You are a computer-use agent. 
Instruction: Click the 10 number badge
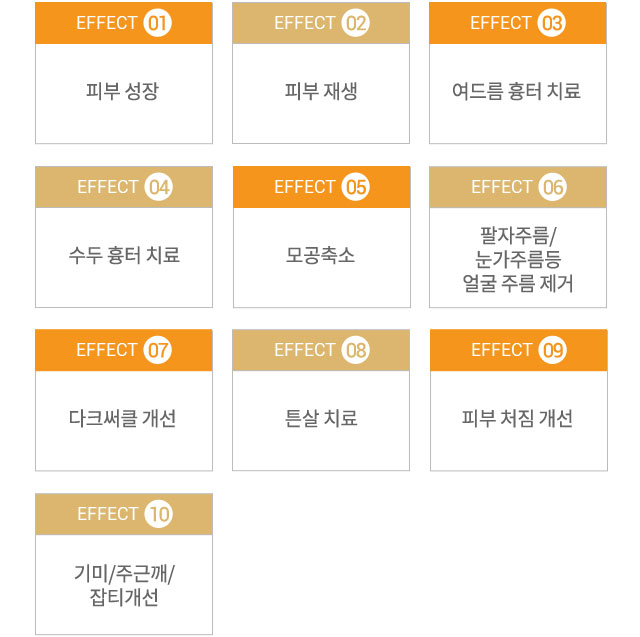coord(158,514)
